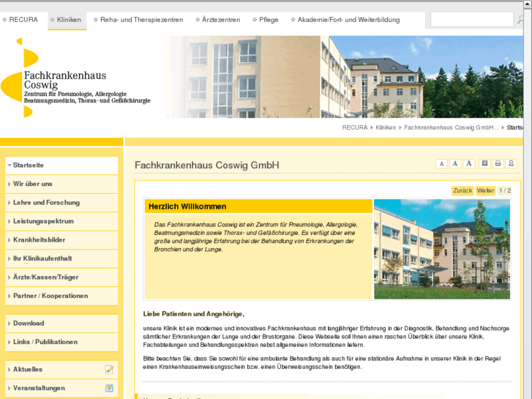532x399 pixels.
Task: Click the Fachkrankenhaus Coswig logo
Action: 75,78
